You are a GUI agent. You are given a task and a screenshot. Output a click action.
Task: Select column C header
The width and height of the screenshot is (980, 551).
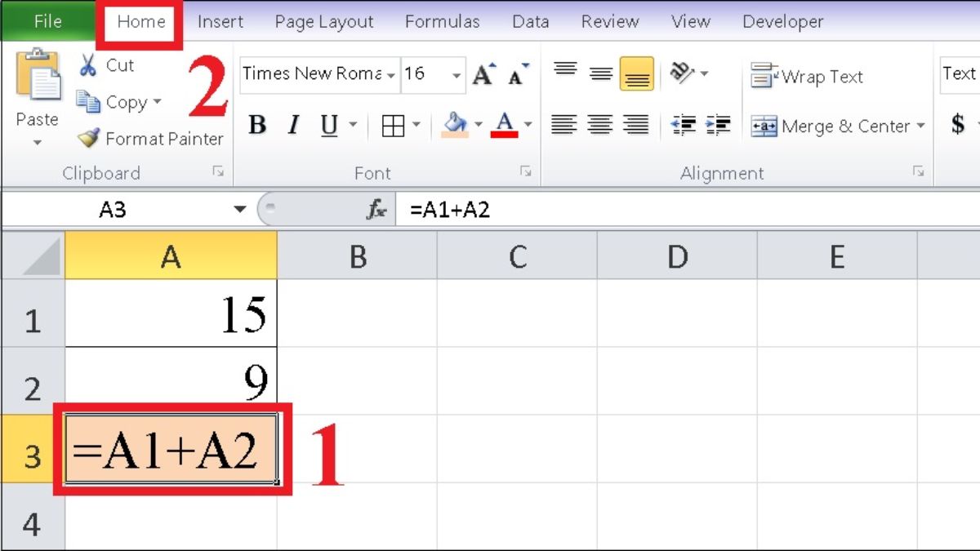coord(517,257)
